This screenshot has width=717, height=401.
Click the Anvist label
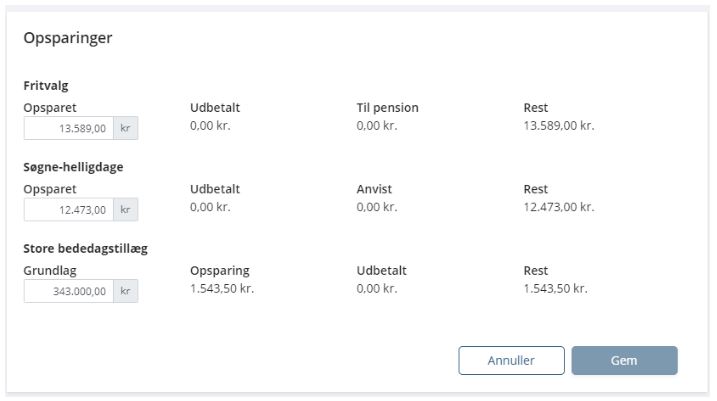[x=374, y=189]
